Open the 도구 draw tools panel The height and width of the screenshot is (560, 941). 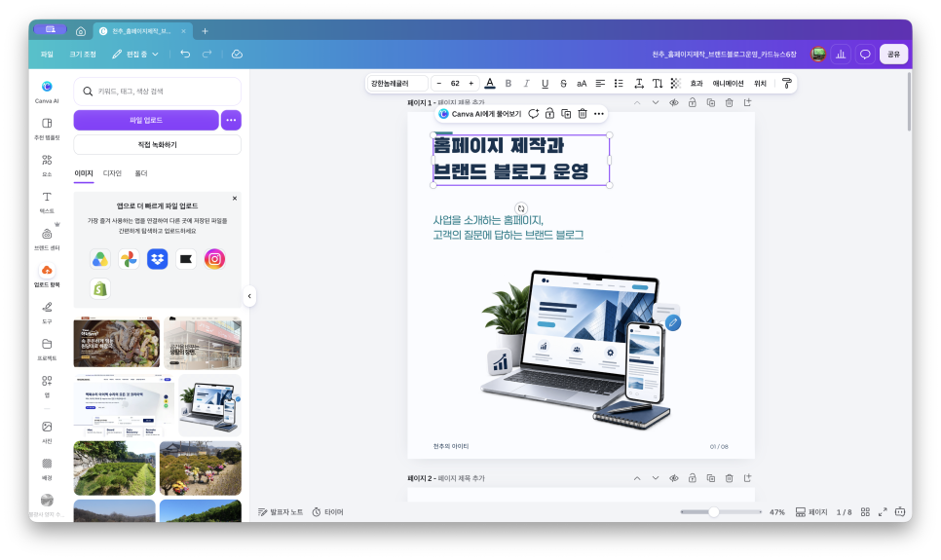pyautogui.click(x=47, y=312)
